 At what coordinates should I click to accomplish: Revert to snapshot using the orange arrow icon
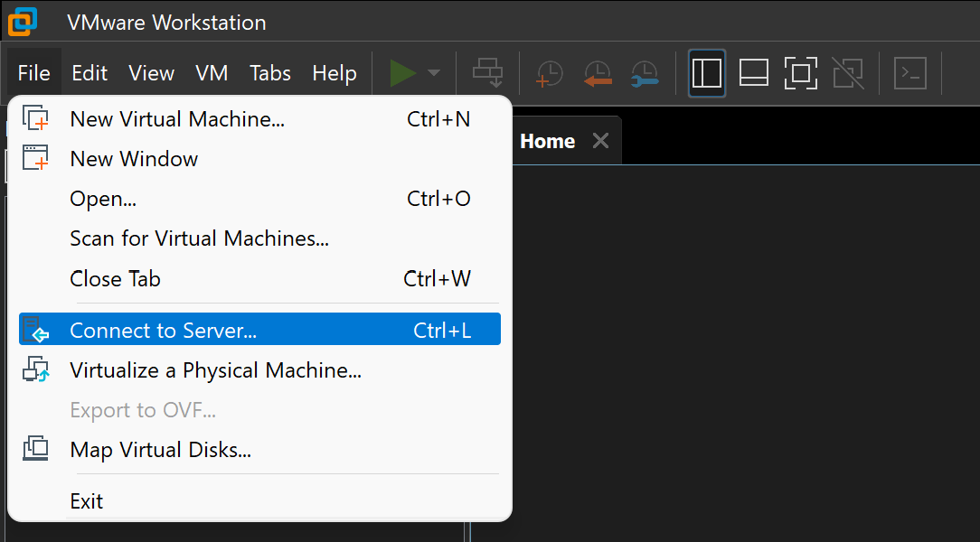click(x=597, y=73)
